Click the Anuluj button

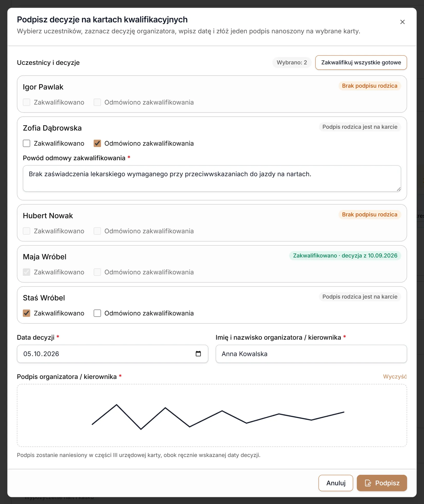[336, 483]
